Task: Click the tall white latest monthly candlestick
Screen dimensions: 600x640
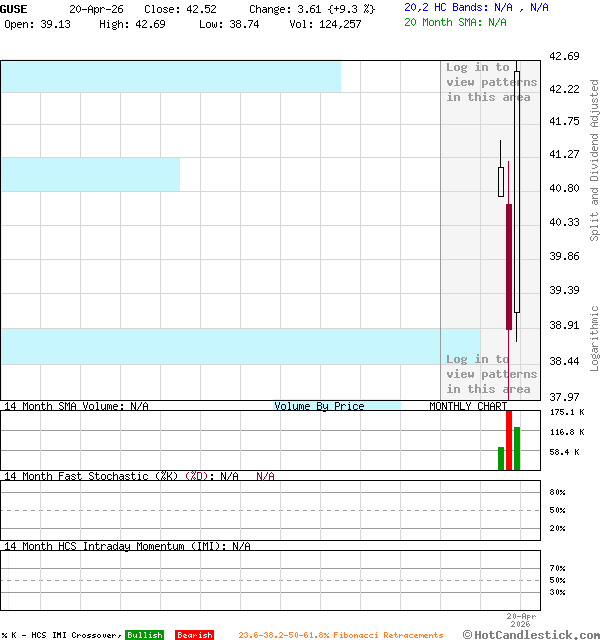Action: [x=517, y=190]
